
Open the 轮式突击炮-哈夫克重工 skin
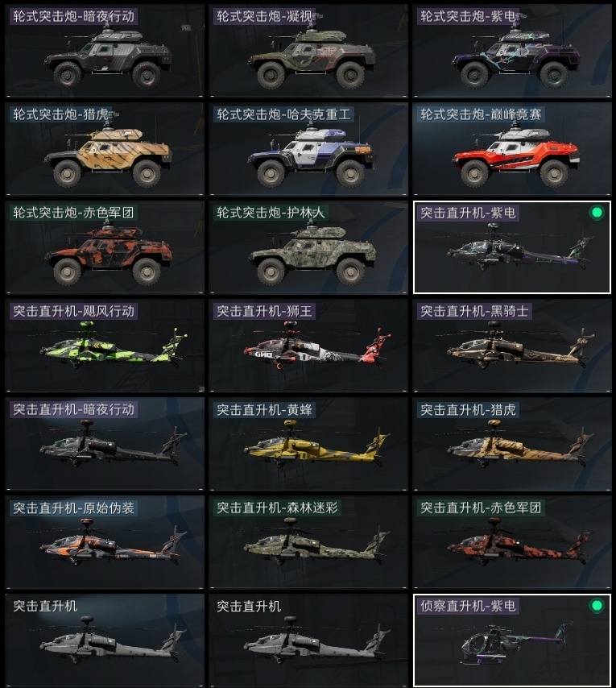click(308, 149)
